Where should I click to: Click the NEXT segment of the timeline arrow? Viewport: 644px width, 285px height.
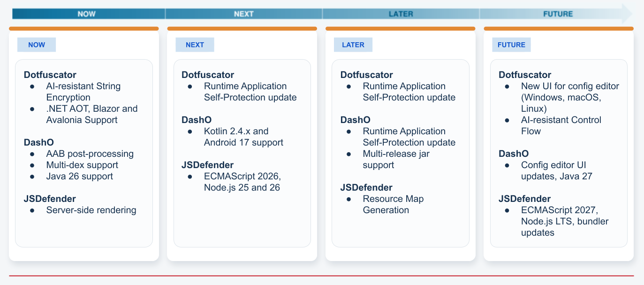(244, 14)
